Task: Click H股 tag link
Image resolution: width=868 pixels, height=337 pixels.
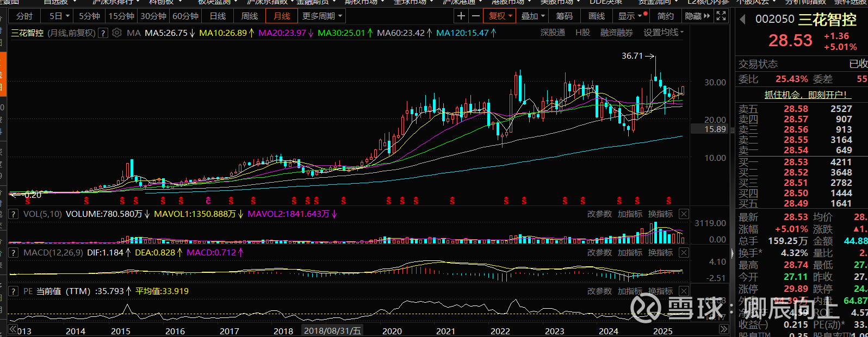Action: [x=582, y=33]
